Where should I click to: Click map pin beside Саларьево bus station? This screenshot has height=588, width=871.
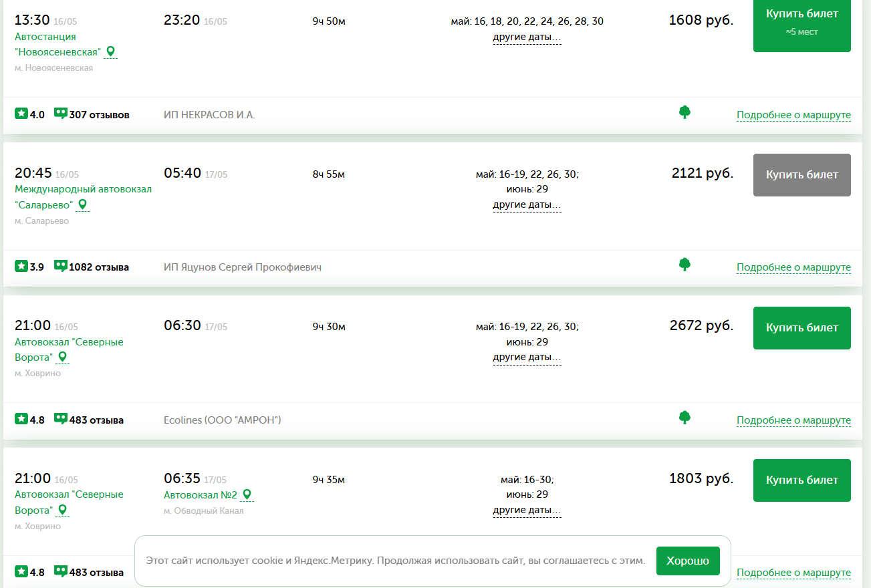point(83,204)
